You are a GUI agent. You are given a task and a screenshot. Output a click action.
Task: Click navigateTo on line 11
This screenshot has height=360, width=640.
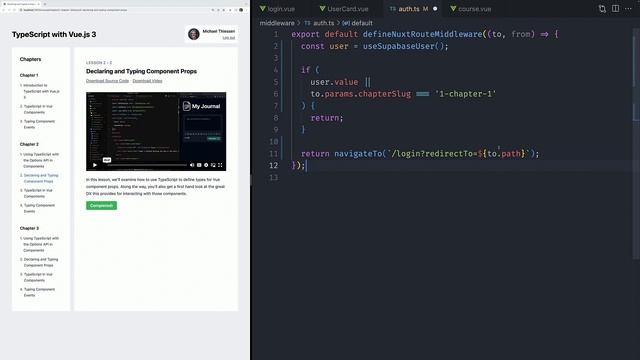[x=358, y=153]
